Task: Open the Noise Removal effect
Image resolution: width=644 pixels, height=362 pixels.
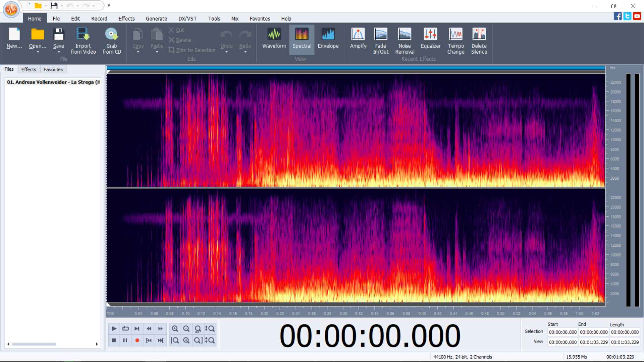Action: (405, 40)
